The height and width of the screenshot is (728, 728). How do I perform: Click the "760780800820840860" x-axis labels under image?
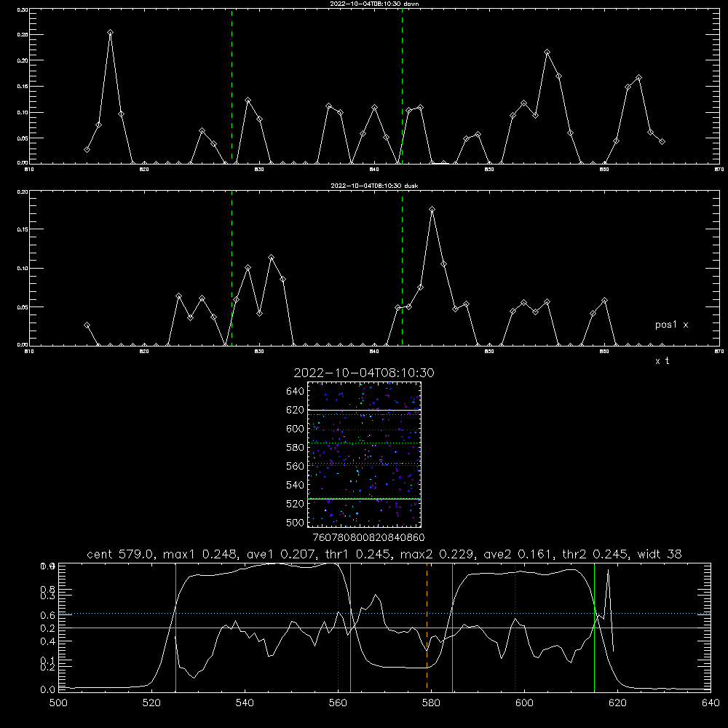coord(368,538)
